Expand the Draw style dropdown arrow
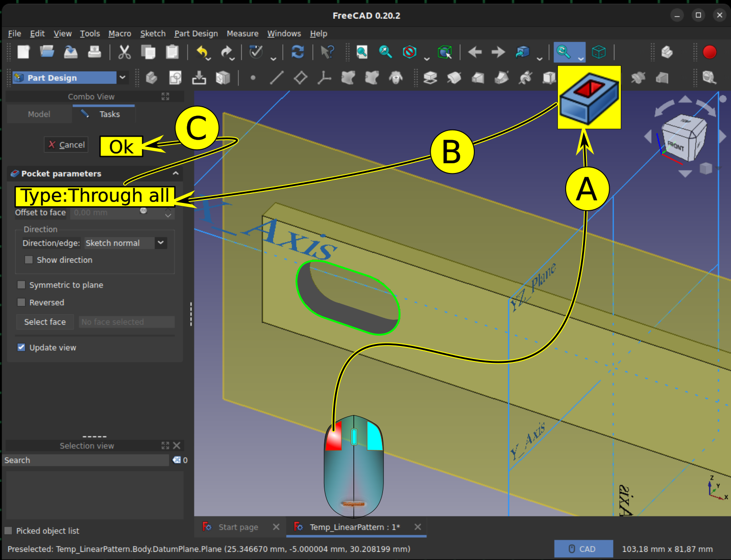This screenshot has width=731, height=560. 426,59
